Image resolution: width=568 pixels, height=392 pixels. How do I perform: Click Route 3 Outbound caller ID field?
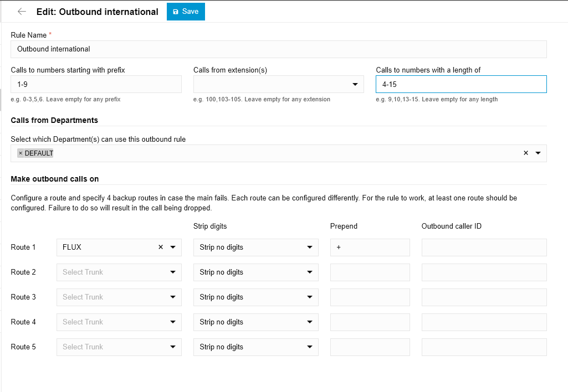(x=484, y=297)
